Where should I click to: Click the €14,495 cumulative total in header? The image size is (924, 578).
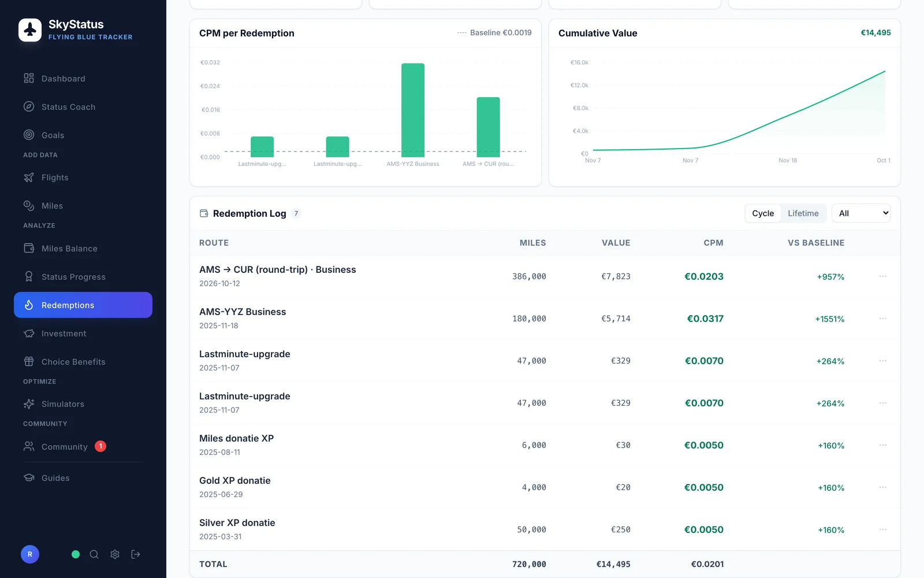875,33
